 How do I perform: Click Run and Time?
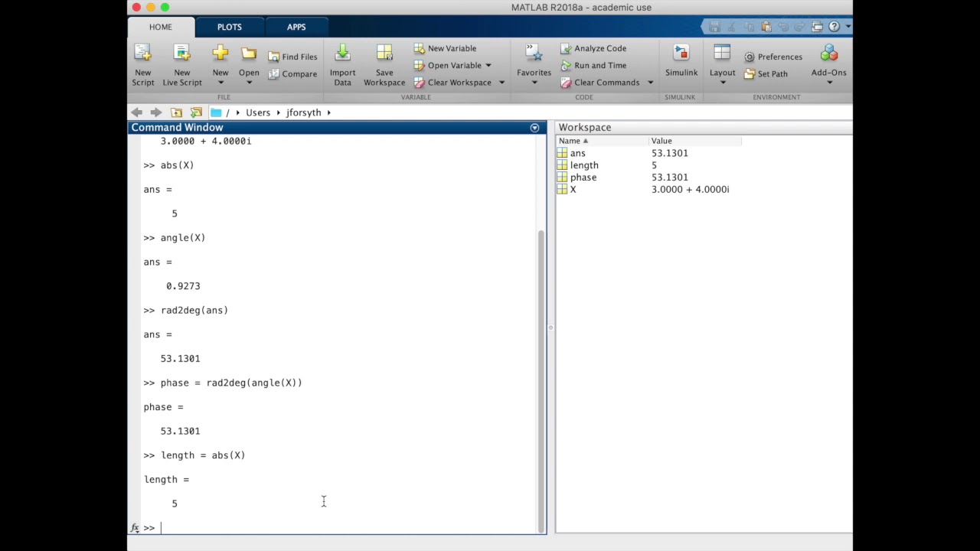point(593,65)
